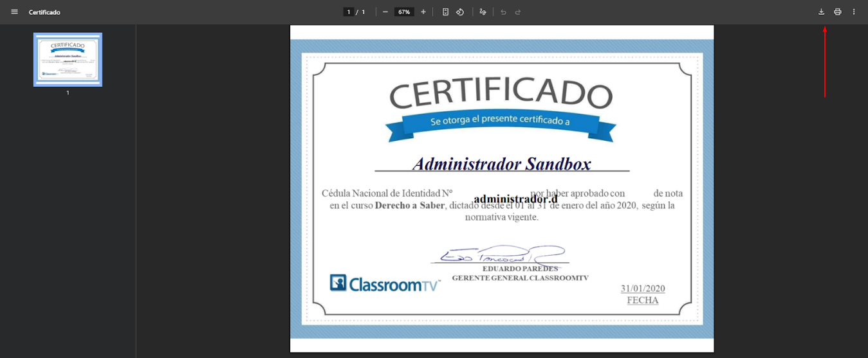Click the date 31/01/2020
The width and height of the screenshot is (868, 358).
click(x=643, y=289)
